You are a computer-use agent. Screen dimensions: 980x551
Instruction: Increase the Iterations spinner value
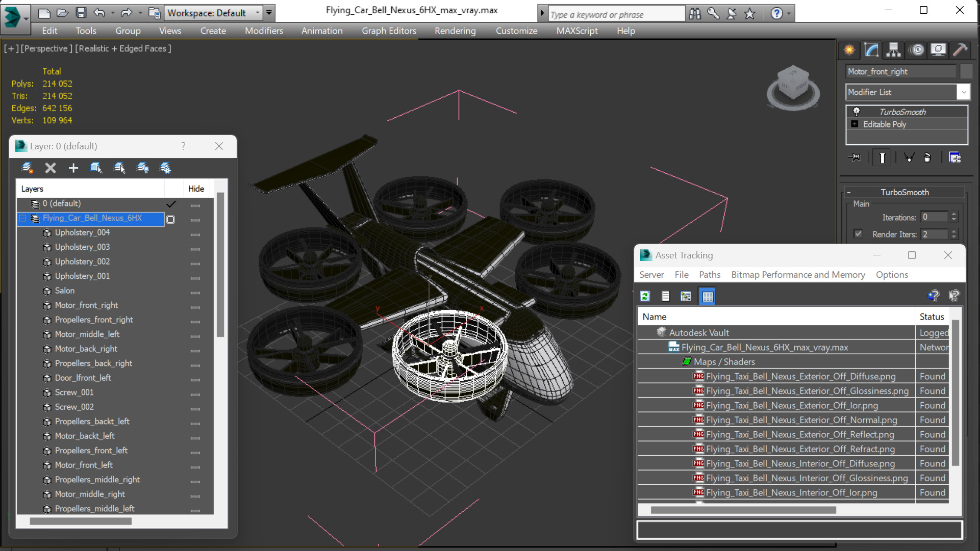pyautogui.click(x=953, y=214)
